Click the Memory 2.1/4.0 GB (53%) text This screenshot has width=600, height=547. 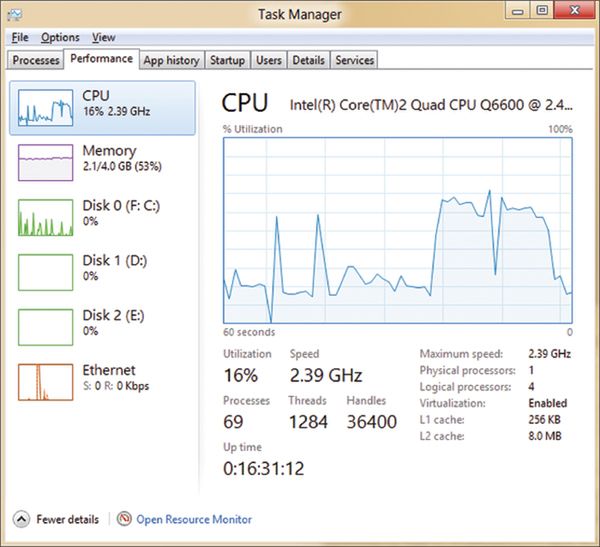[122, 166]
